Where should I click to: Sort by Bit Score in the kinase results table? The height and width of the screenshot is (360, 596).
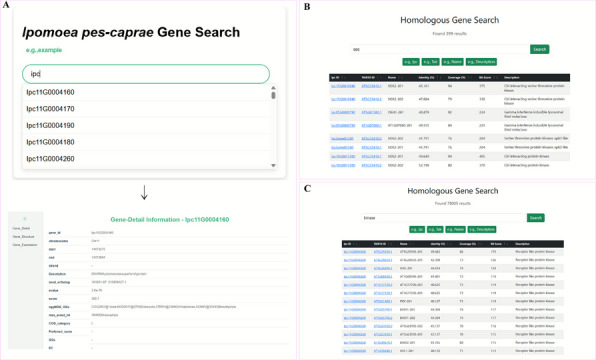coord(496,244)
